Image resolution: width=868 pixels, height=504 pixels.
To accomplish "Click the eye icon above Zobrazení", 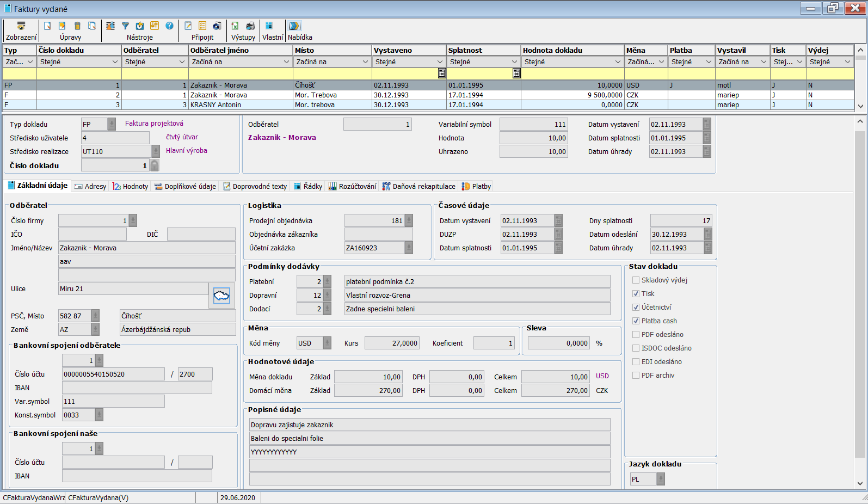I will [x=21, y=26].
